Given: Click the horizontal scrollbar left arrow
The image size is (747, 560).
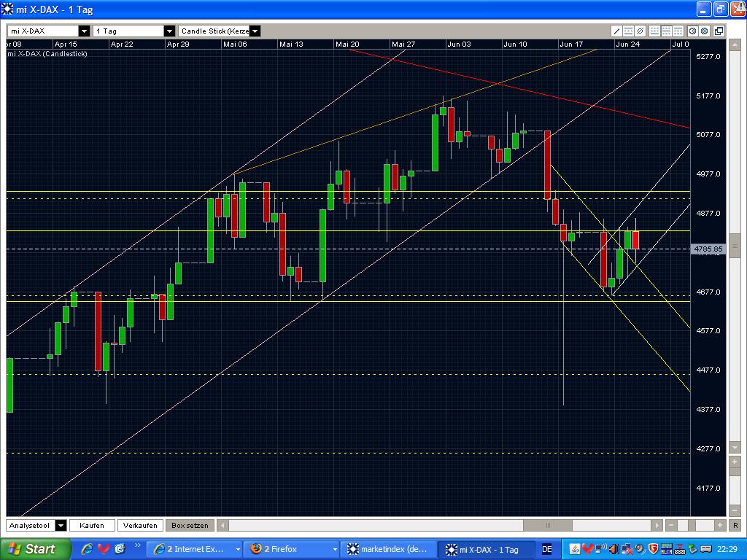Looking at the screenshot, I should pos(222,525).
